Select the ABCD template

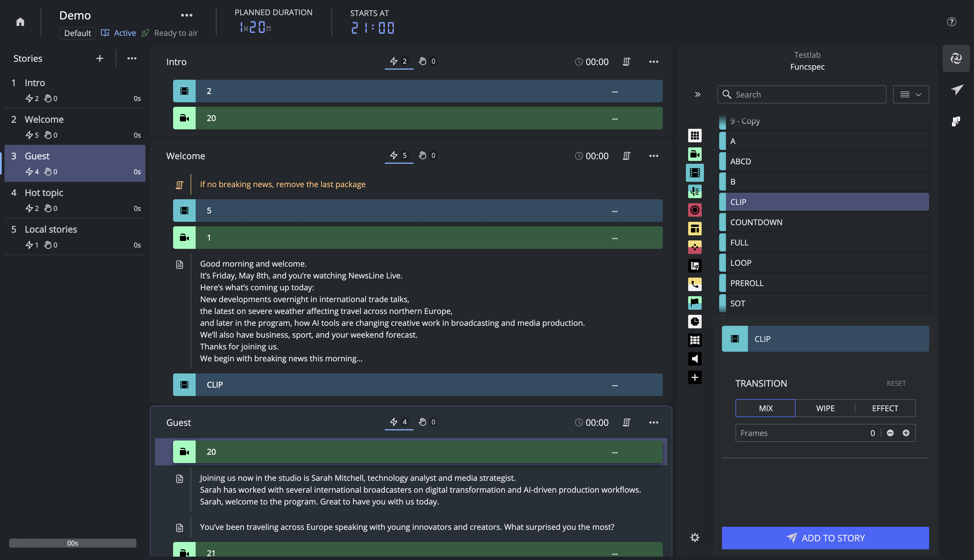(x=824, y=161)
